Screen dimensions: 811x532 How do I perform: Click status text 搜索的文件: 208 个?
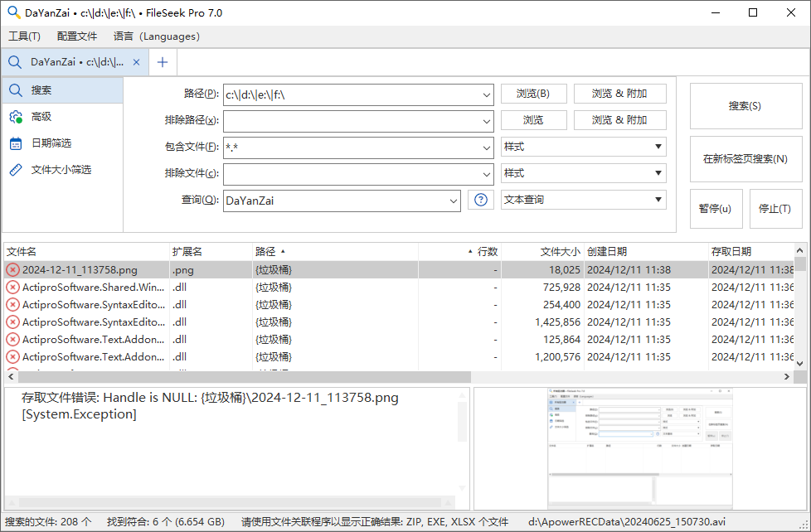tap(48, 522)
